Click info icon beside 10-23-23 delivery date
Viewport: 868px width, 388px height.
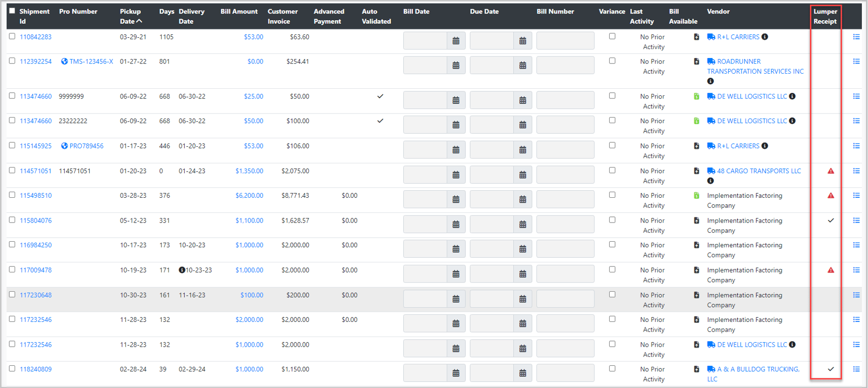pos(182,270)
